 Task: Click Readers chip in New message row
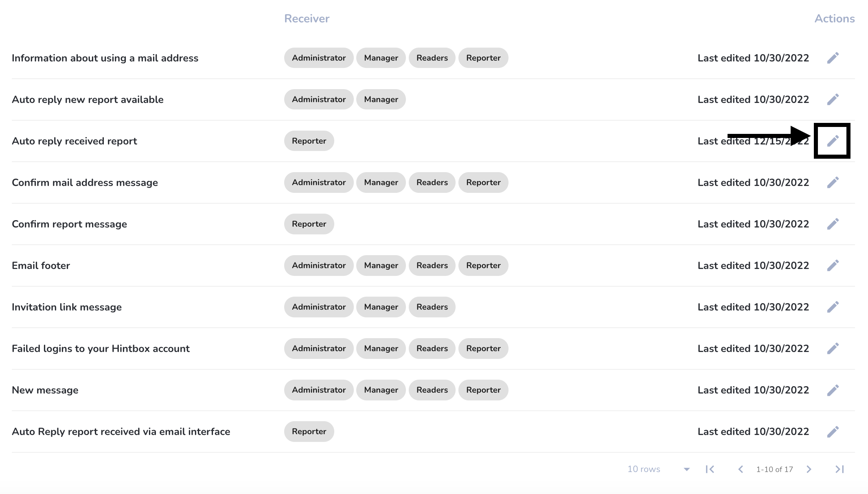[x=432, y=390]
